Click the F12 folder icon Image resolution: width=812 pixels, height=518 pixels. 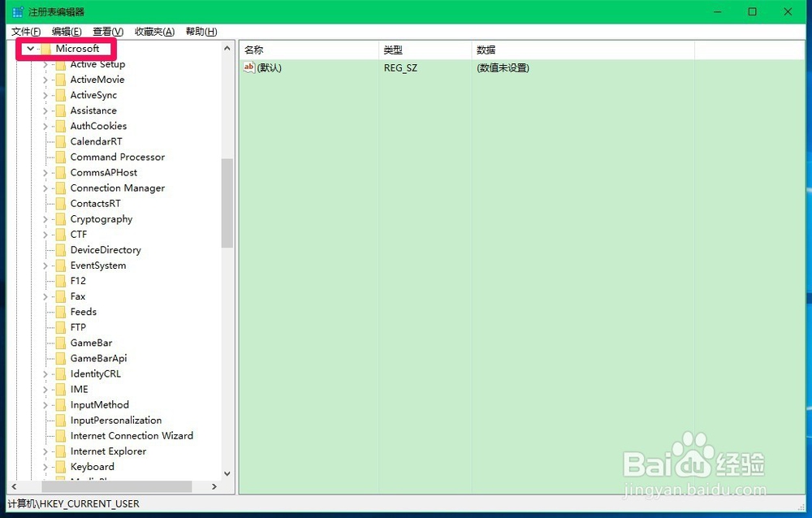[x=61, y=281]
